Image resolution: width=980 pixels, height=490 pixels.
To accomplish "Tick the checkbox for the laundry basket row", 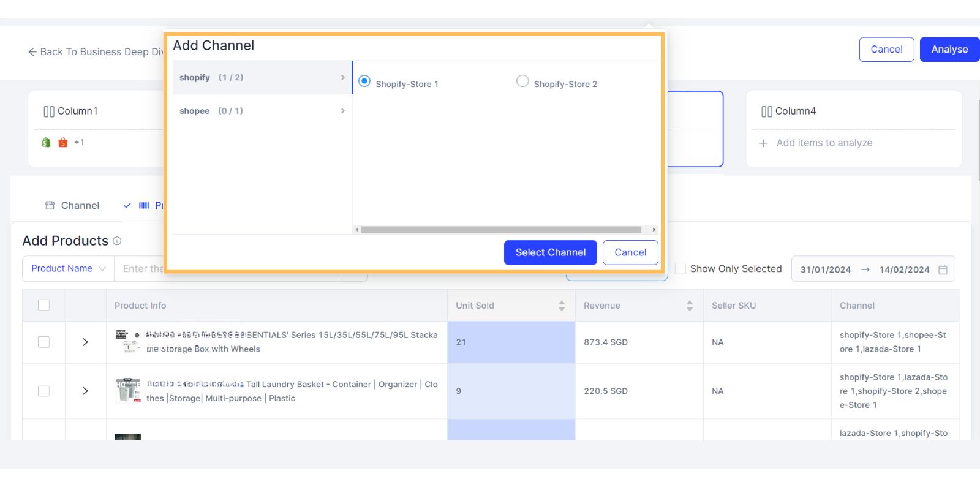I will tap(43, 391).
